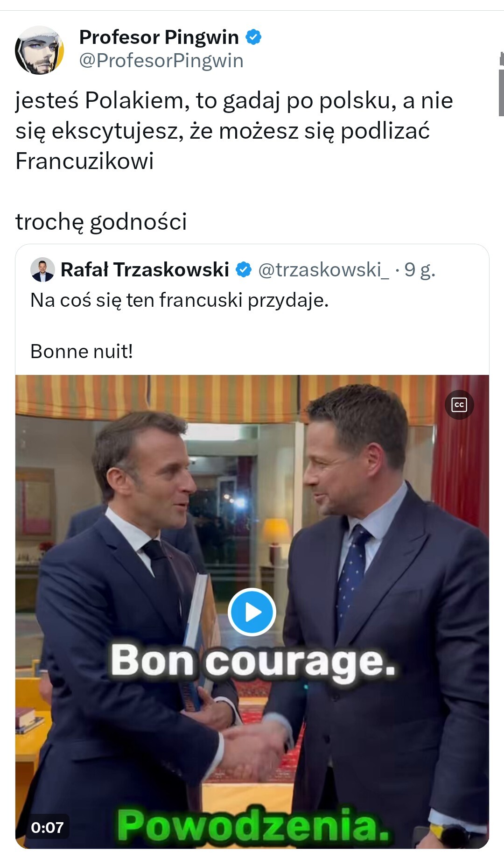Open Profesor Pingwin's profile avatar
The image size is (504, 853).
pyautogui.click(x=39, y=50)
